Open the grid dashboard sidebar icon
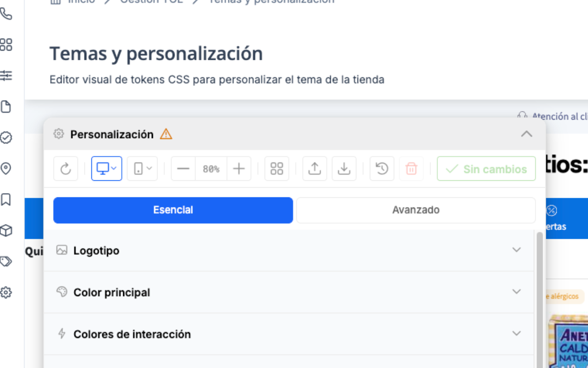This screenshot has height=368, width=588. (x=6, y=45)
